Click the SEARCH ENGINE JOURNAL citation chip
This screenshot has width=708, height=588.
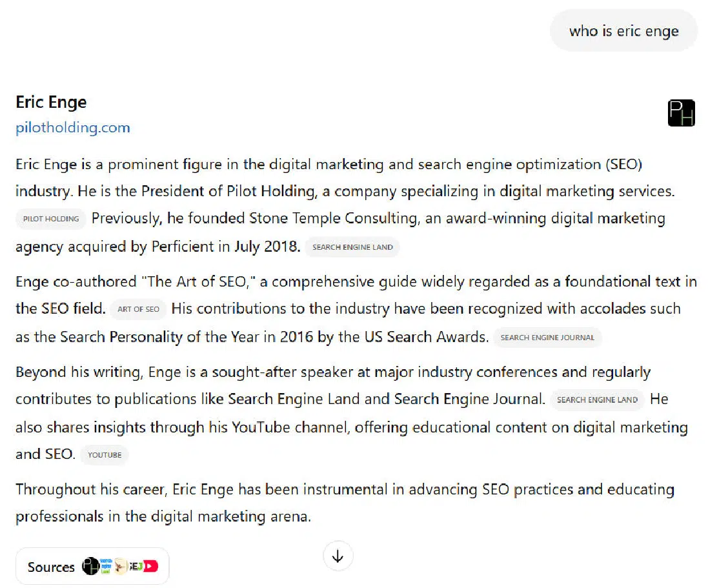point(547,338)
